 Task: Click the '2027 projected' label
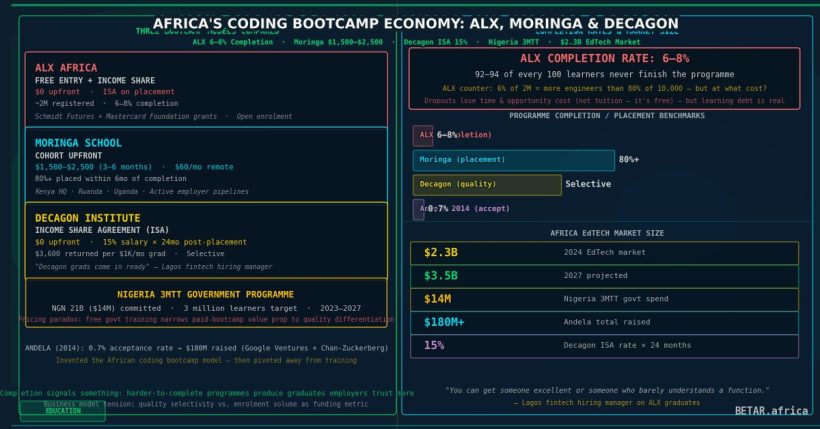[x=595, y=275]
